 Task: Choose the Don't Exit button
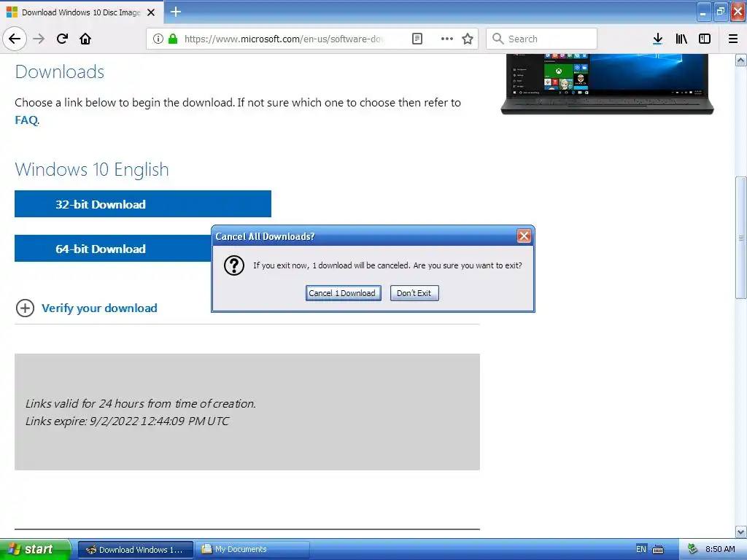414,293
